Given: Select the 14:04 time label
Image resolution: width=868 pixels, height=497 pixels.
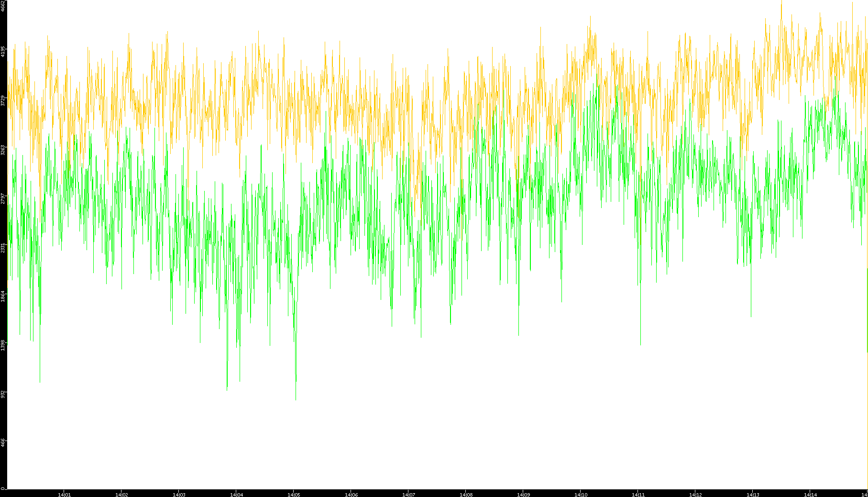Looking at the screenshot, I should tap(236, 495).
